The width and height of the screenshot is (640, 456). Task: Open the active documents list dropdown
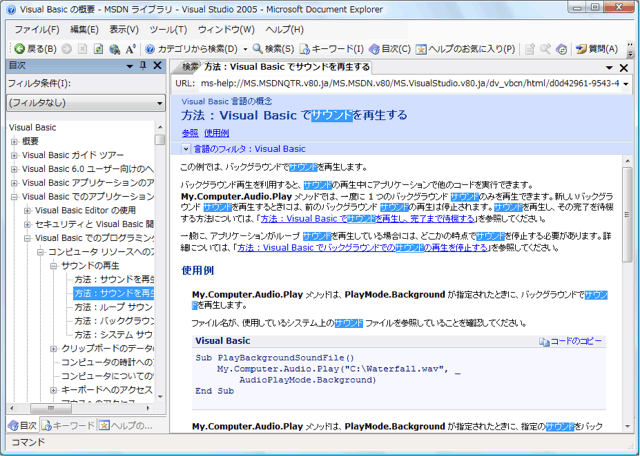[x=609, y=68]
